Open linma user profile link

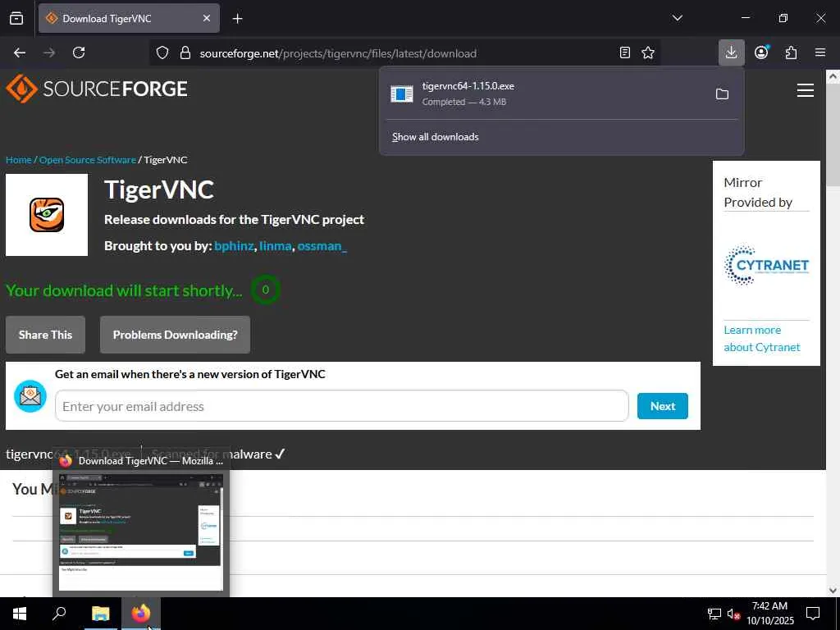coord(276,246)
